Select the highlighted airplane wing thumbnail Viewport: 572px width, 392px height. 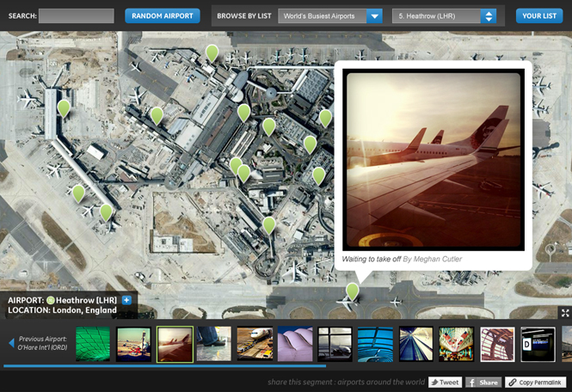pos(175,344)
